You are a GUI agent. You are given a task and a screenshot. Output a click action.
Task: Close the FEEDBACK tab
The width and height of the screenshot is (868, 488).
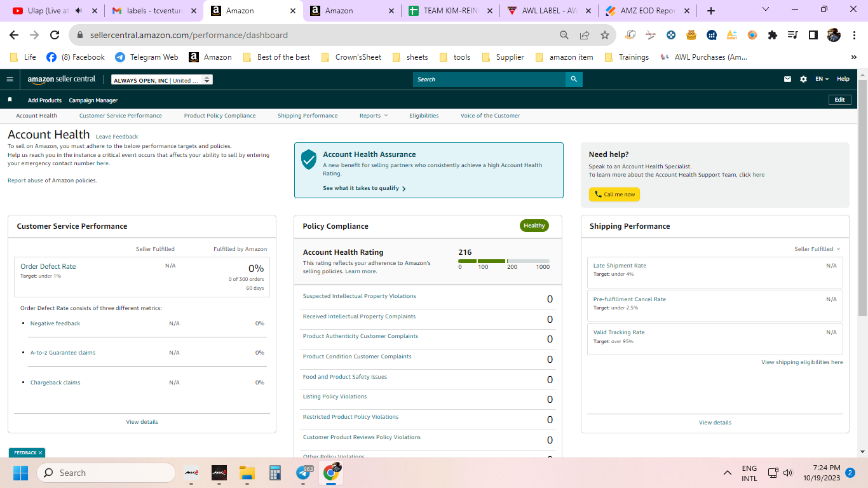tap(40, 453)
